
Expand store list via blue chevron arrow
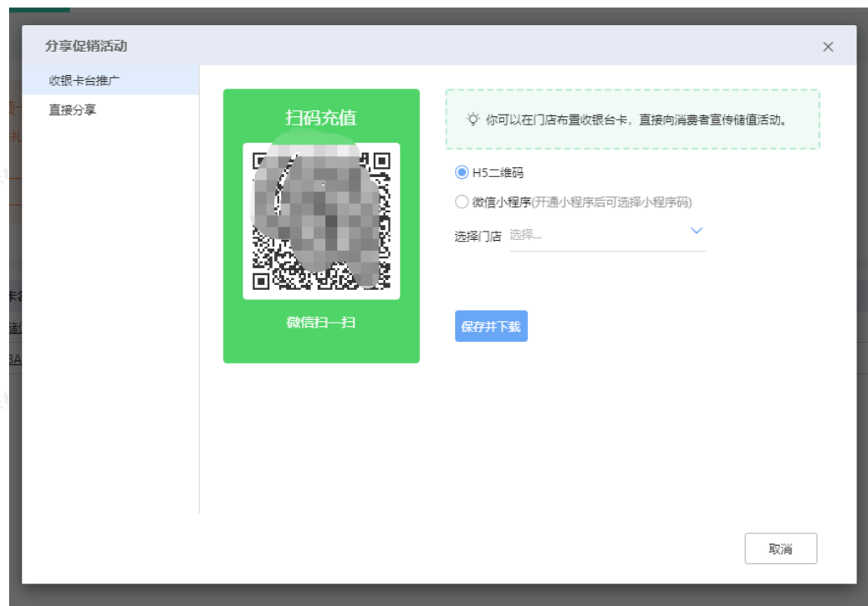697,231
